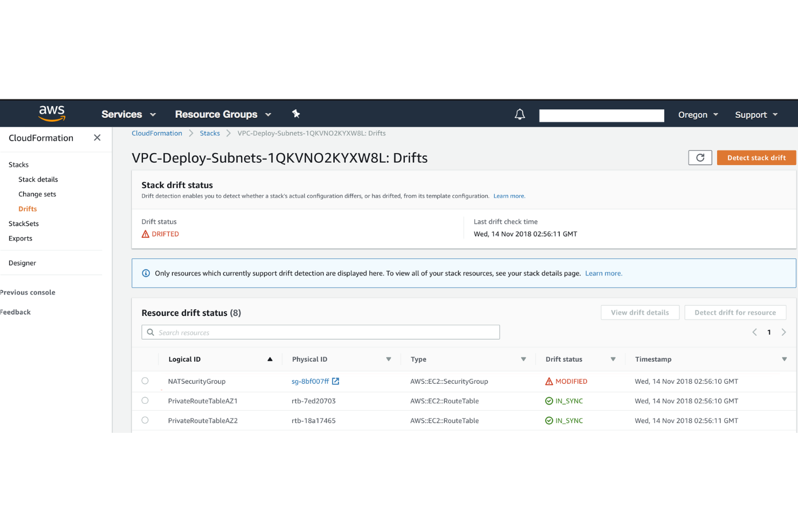This screenshot has height=532, width=798.
Task: Click the pin favorites star icon
Action: 295,114
